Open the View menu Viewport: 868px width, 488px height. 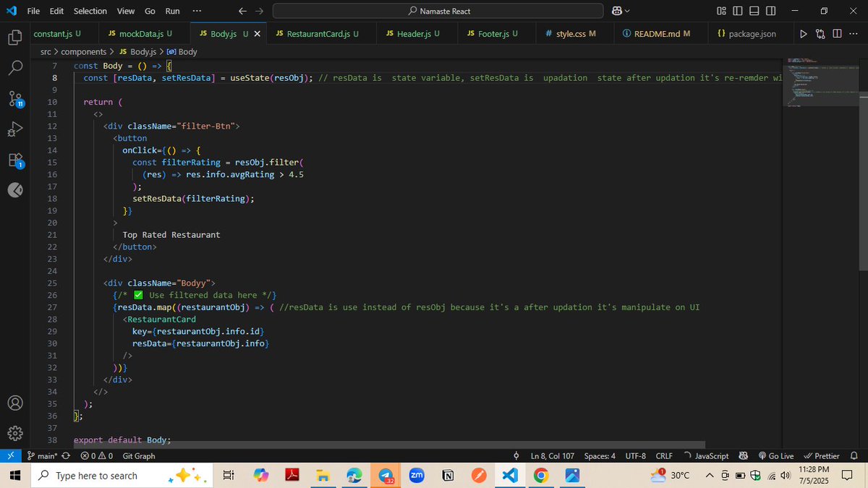click(x=126, y=11)
